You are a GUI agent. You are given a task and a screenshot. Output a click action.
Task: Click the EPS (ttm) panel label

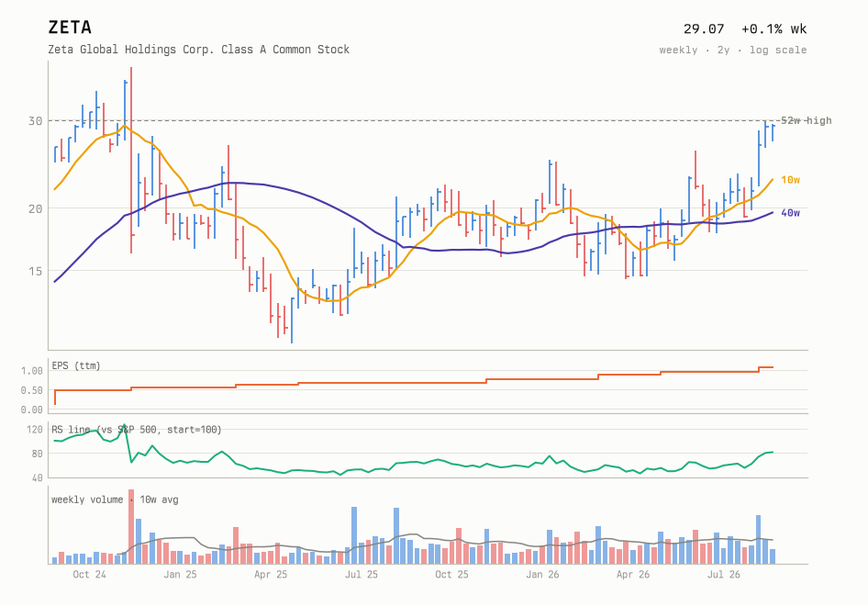[76, 365]
